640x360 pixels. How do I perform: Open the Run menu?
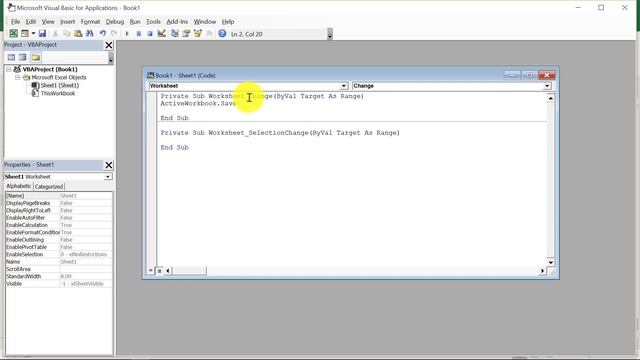click(x=135, y=22)
